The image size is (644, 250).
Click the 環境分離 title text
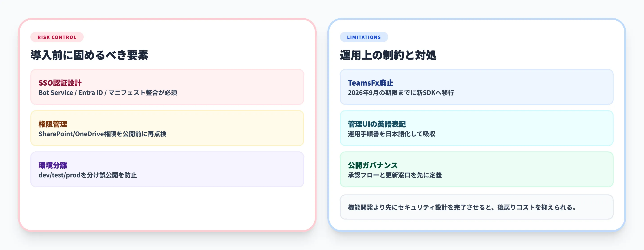(x=53, y=165)
